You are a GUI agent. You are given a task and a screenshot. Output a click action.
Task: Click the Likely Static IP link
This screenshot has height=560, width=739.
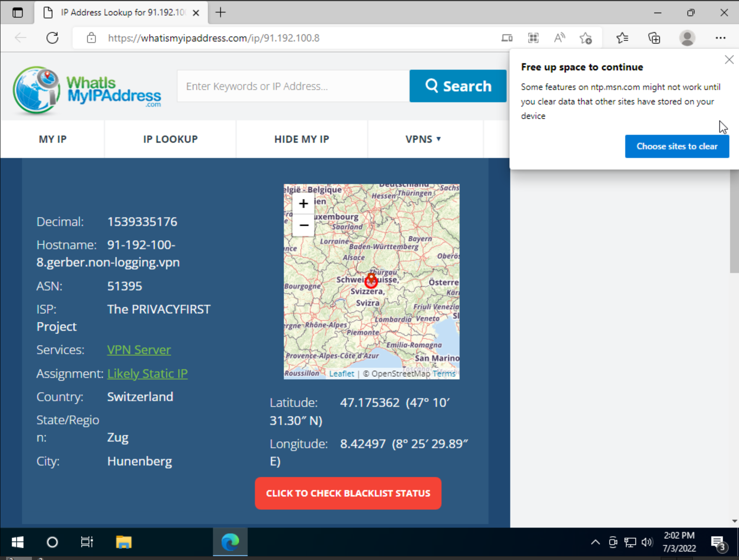pos(147,373)
